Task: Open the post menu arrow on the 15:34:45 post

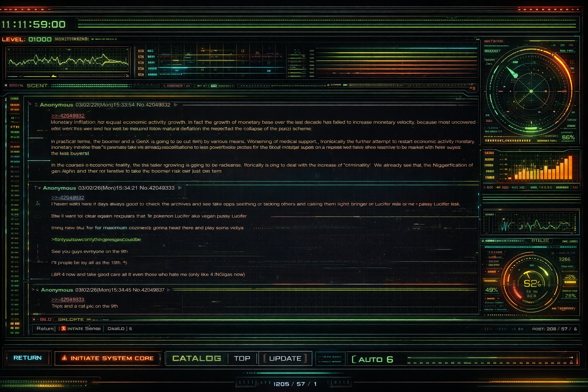Action: click(169, 290)
